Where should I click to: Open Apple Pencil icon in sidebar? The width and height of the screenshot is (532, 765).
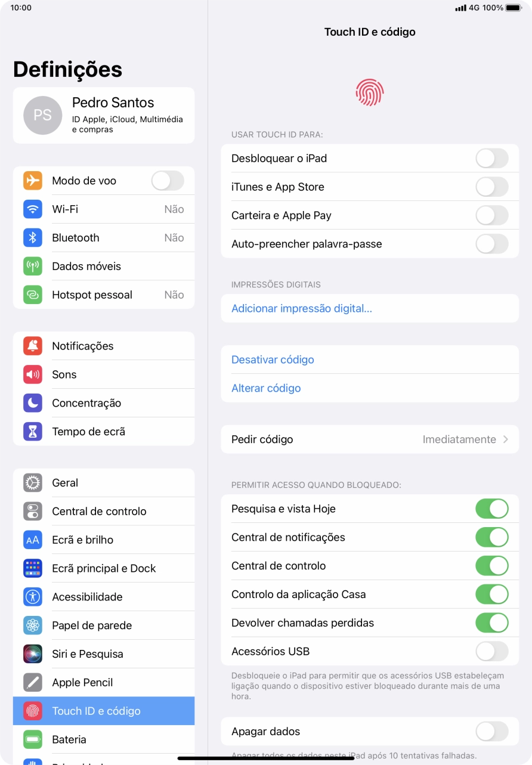tap(33, 683)
